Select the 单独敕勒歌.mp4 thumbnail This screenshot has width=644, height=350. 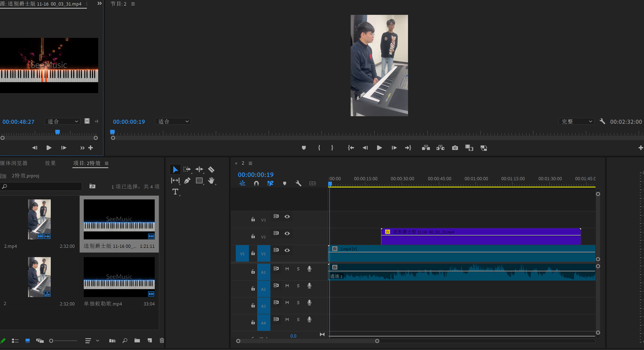(x=119, y=277)
